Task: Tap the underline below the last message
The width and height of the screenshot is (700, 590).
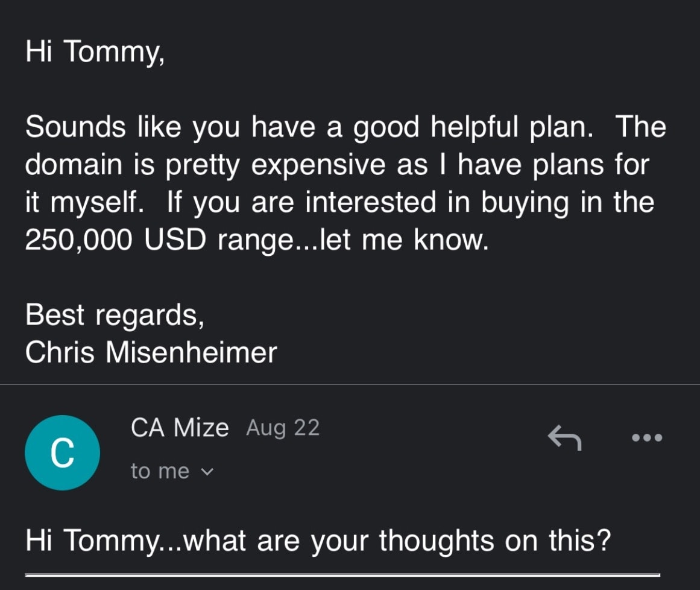Action: click(342, 575)
